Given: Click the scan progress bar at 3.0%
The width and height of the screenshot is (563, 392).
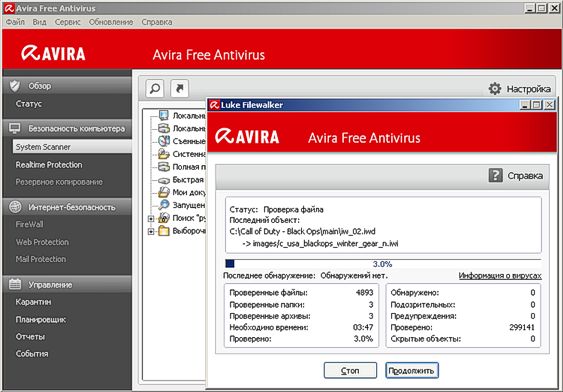Looking at the screenshot, I should coord(383,264).
